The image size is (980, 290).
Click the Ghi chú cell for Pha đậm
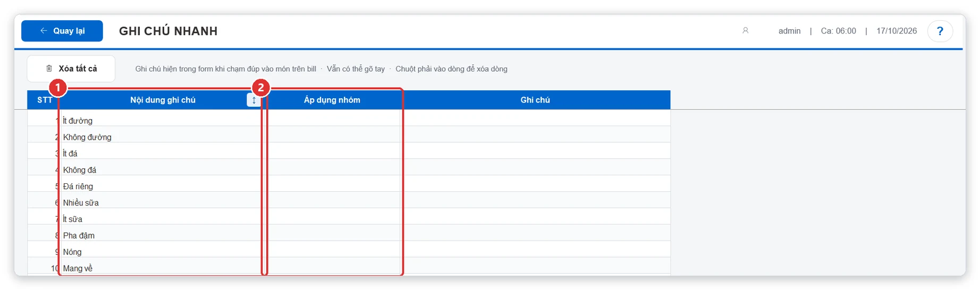[x=535, y=233]
